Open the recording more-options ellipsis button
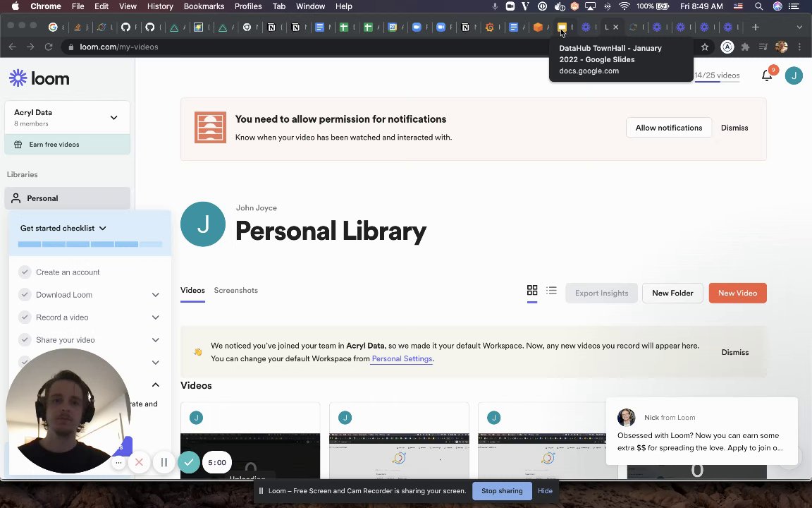812x508 pixels. tap(118, 462)
